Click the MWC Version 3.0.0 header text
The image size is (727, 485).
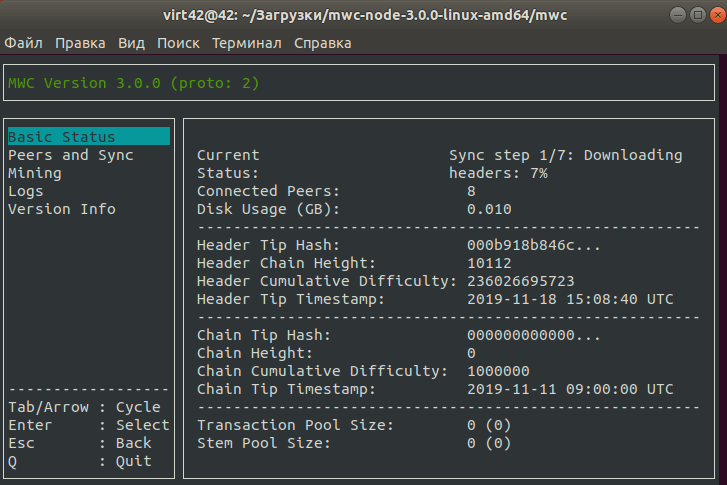click(x=134, y=83)
